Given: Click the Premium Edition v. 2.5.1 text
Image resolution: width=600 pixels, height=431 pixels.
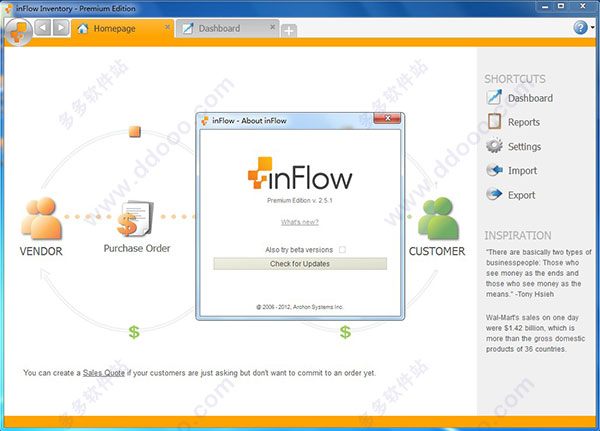Looking at the screenshot, I should tap(300, 200).
